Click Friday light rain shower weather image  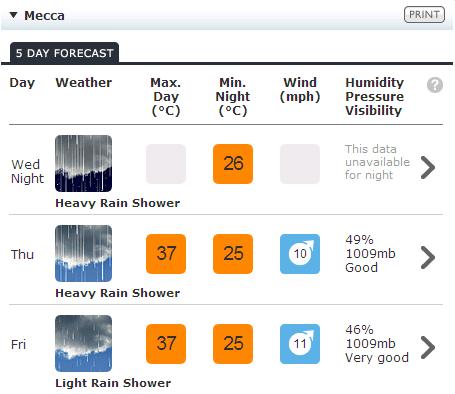tap(83, 343)
